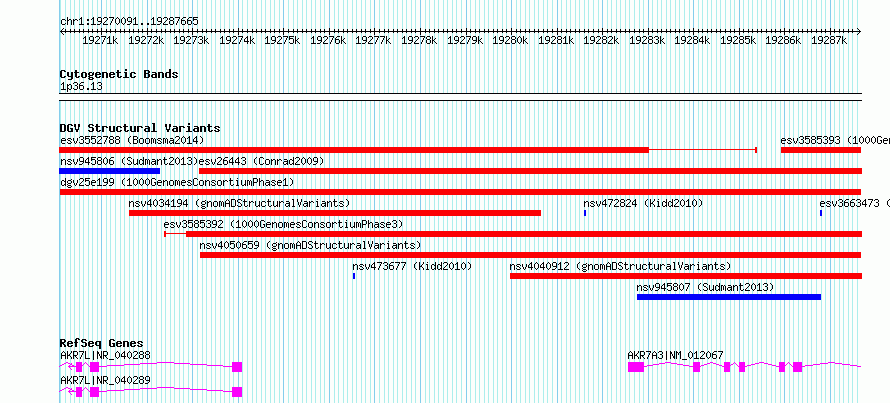Click the 19274k ruler tick label
This screenshot has width=890, height=403.
pyautogui.click(x=237, y=41)
